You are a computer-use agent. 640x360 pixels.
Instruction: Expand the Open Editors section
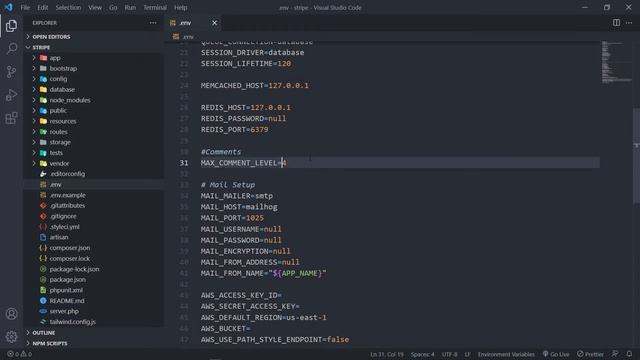(x=94, y=37)
